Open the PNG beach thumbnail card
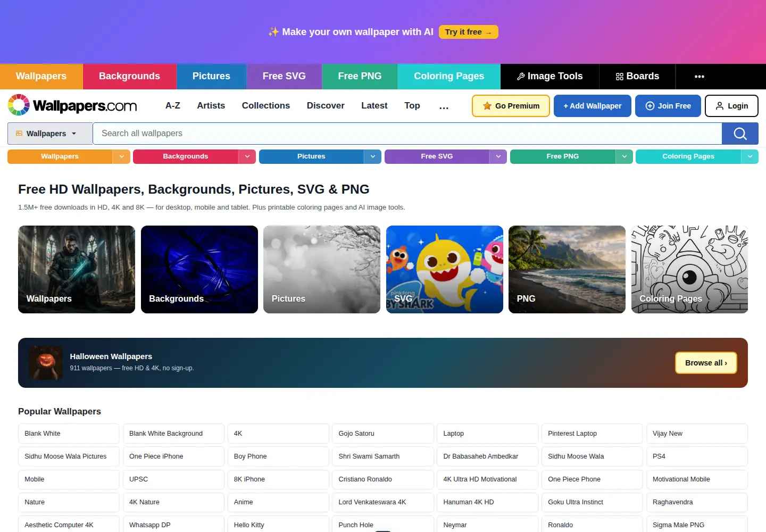Viewport: 766px width, 532px height. pyautogui.click(x=567, y=269)
